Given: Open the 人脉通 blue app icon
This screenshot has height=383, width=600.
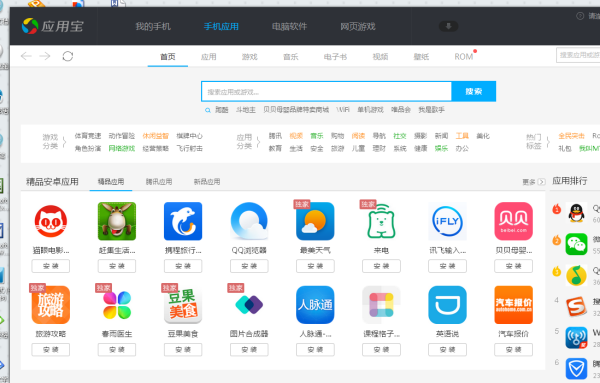Looking at the screenshot, I should [315, 305].
